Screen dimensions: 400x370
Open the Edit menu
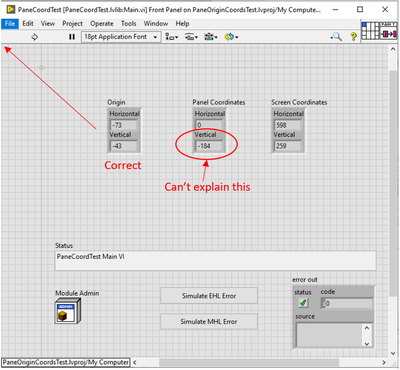pyautogui.click(x=28, y=24)
